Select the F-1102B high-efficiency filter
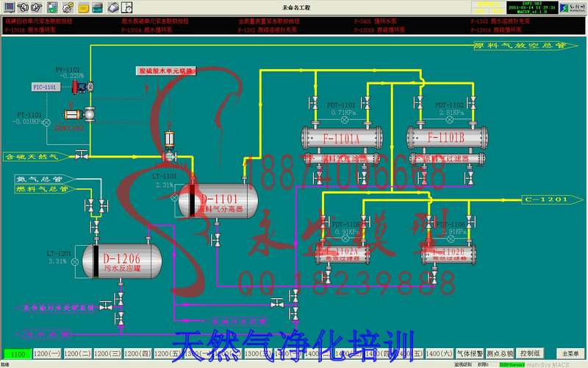The image size is (588, 368). (x=448, y=254)
